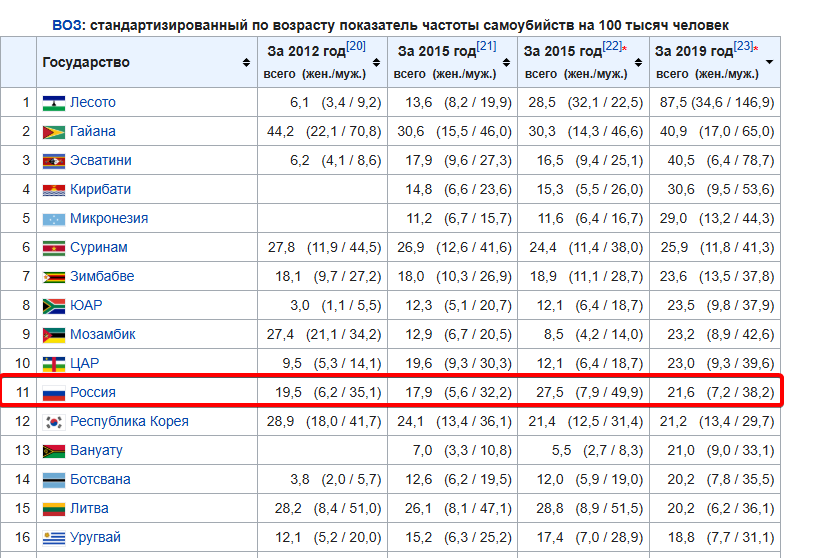Sort table by Государство column

pyautogui.click(x=246, y=62)
